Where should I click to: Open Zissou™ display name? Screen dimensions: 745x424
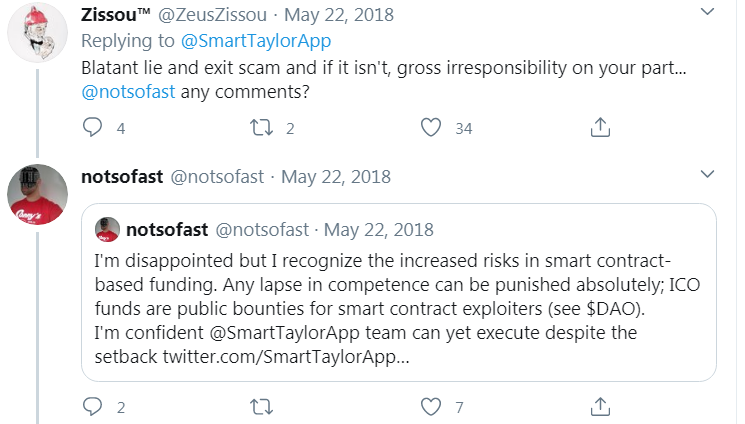(115, 15)
